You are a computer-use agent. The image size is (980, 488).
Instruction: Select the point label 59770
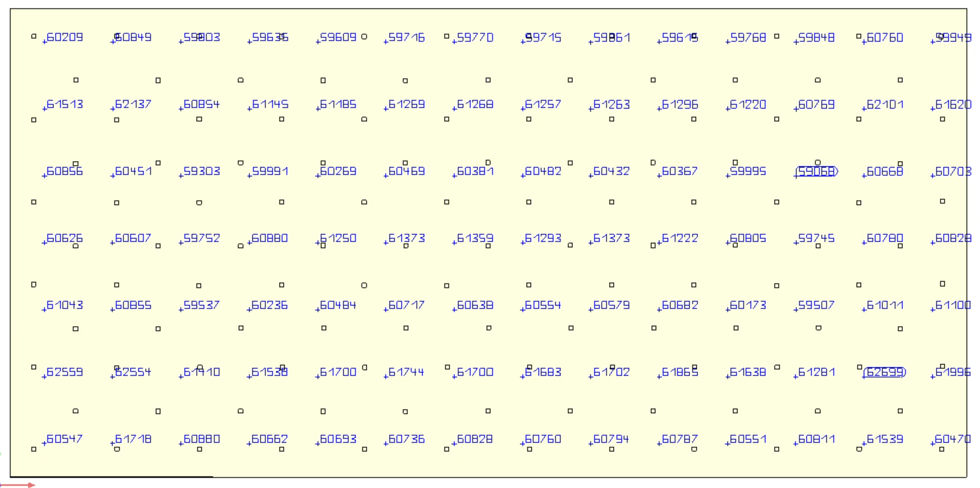pyautogui.click(x=475, y=37)
